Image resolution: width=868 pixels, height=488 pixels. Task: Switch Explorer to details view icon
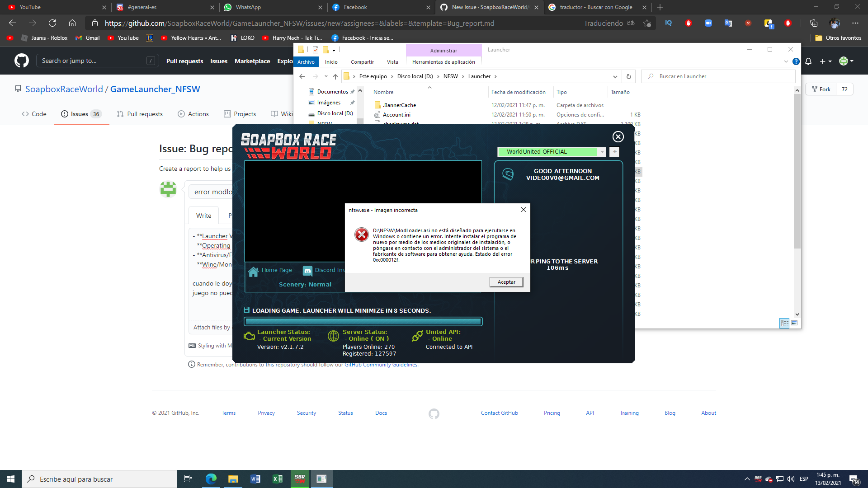click(x=784, y=323)
